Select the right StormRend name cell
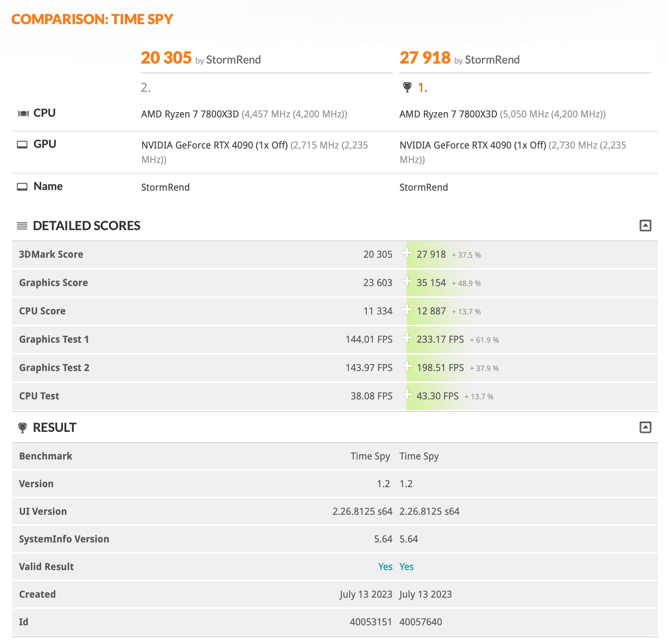Image resolution: width=668 pixels, height=644 pixels. pos(424,187)
